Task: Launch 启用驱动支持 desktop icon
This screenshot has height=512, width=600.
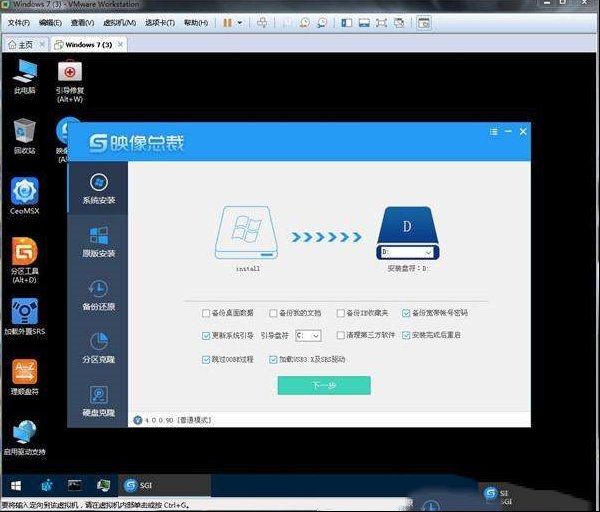Action: point(24,437)
